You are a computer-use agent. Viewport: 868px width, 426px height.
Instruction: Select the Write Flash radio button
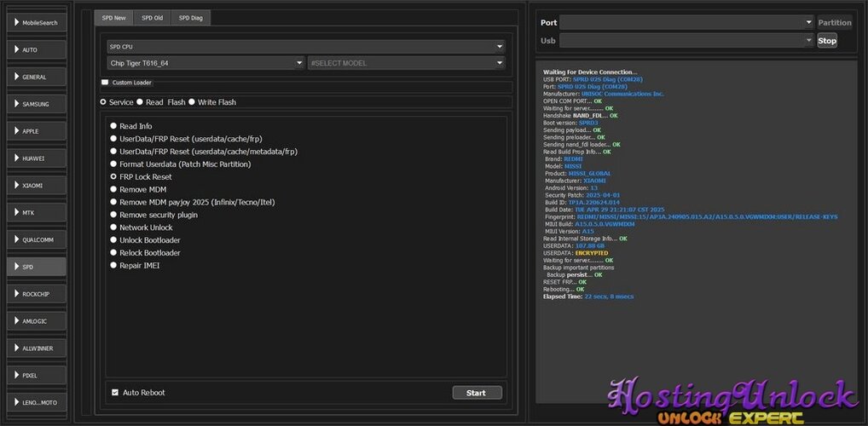click(x=192, y=102)
